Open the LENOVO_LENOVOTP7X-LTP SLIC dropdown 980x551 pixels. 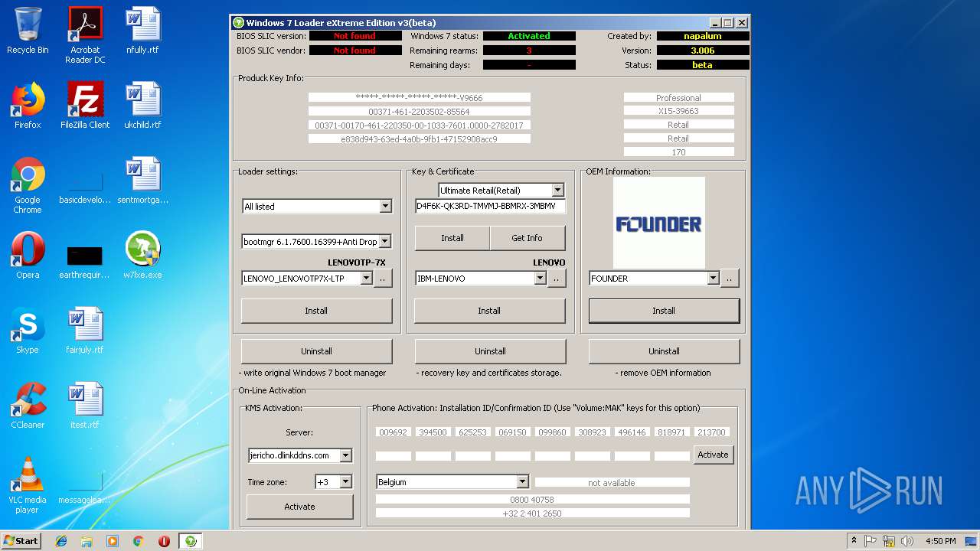(366, 279)
